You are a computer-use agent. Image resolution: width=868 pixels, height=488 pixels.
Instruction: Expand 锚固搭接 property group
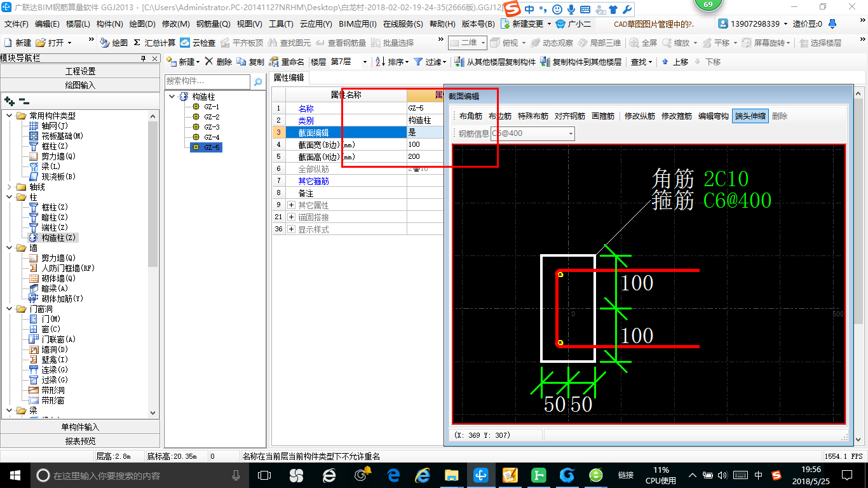coord(291,217)
